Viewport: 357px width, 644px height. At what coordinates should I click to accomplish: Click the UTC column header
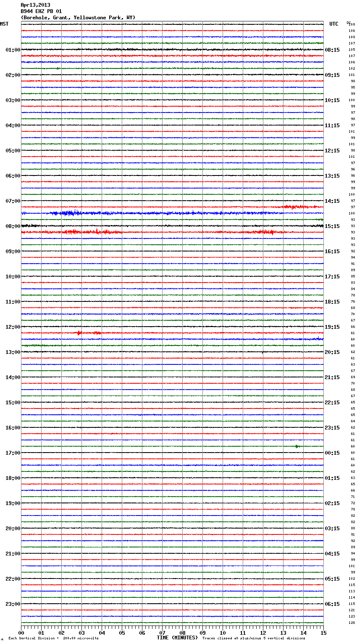click(x=334, y=24)
